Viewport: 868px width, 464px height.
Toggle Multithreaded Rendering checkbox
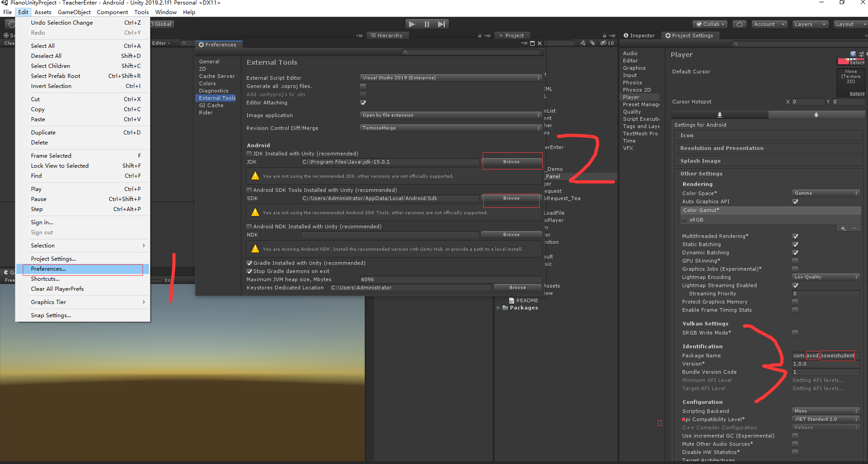coord(795,236)
